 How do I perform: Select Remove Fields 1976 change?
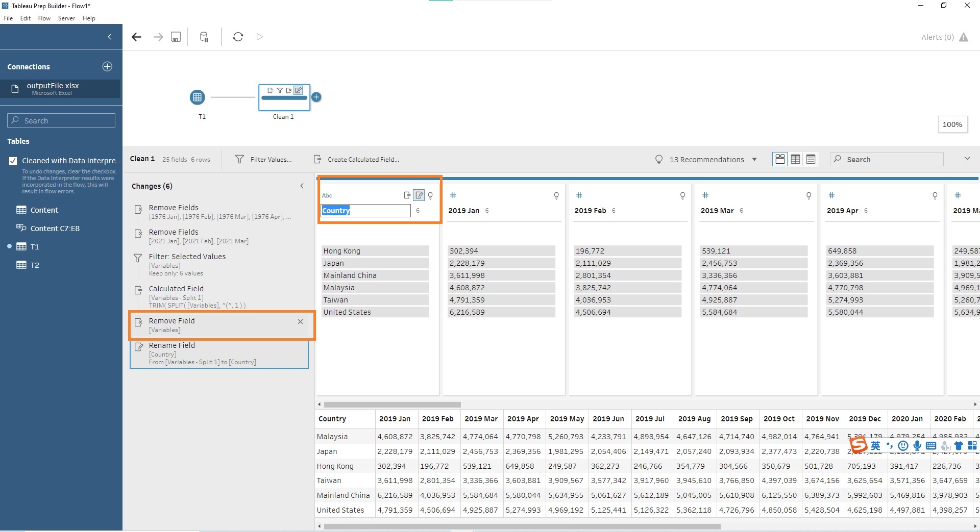[219, 212]
